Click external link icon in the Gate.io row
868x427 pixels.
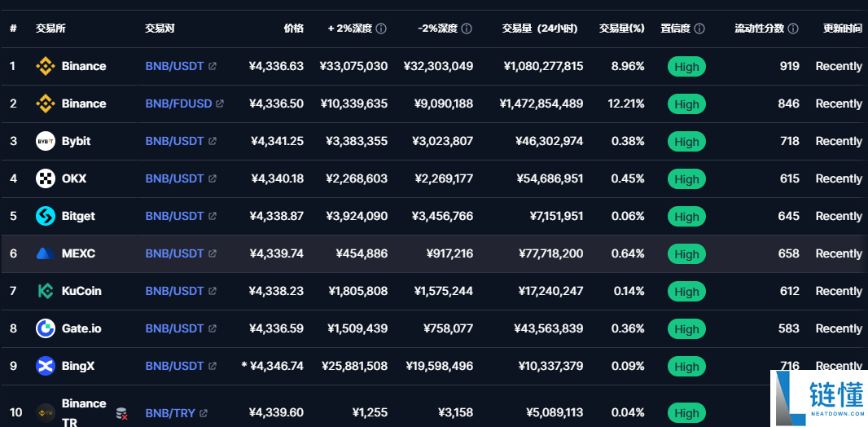[212, 328]
